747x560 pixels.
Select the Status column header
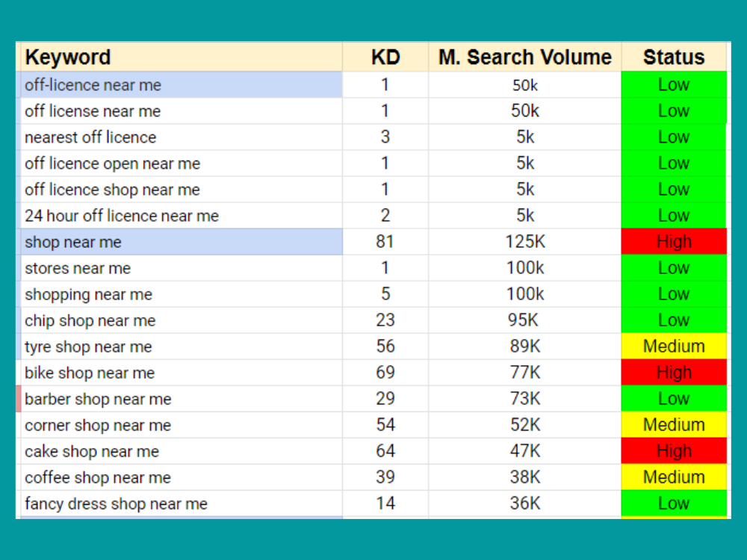[673, 57]
